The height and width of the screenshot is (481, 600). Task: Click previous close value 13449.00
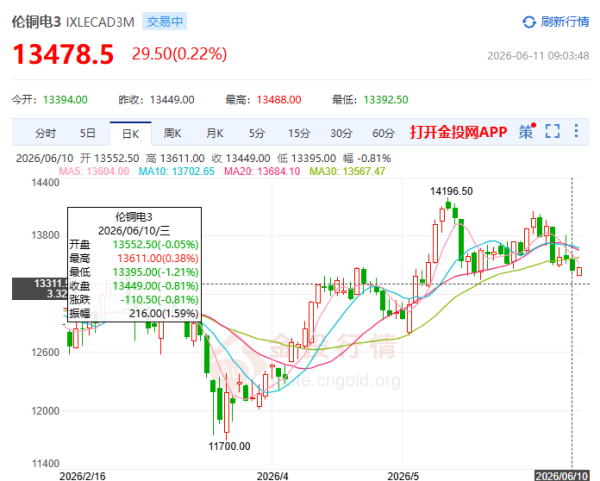click(172, 100)
